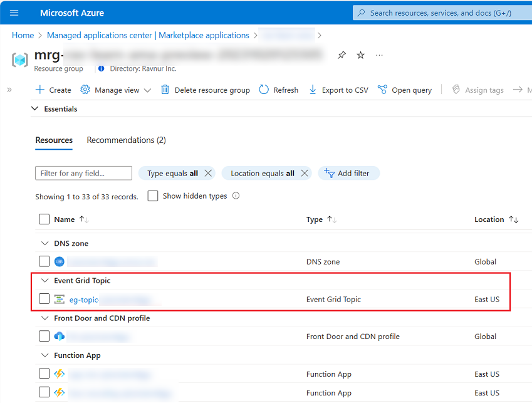Click the resource group cube icon

coord(19,60)
